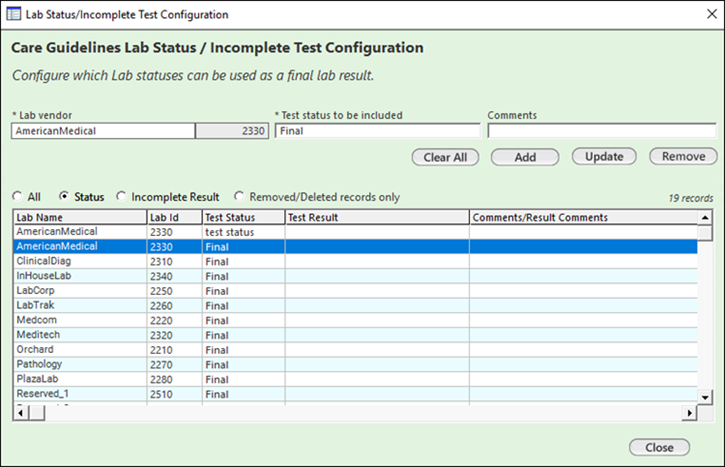The width and height of the screenshot is (725, 467).
Task: Click Lab Id cell 2310
Action: [174, 261]
